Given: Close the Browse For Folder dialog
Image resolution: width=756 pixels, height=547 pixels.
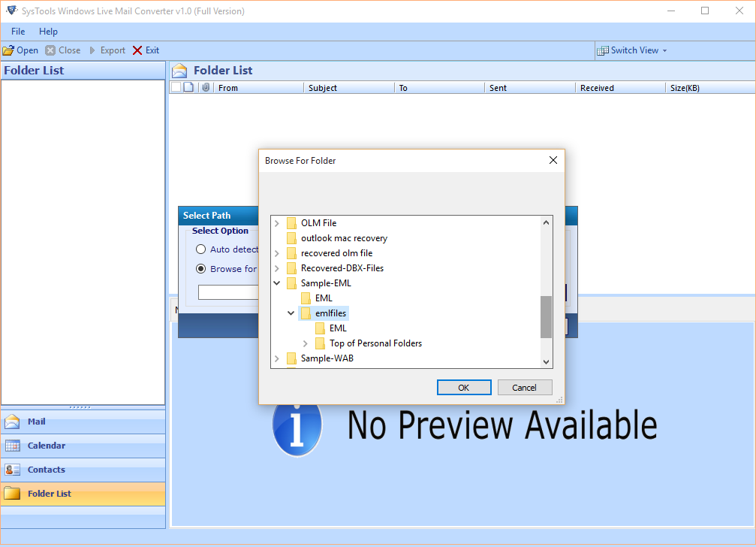Looking at the screenshot, I should tap(553, 160).
